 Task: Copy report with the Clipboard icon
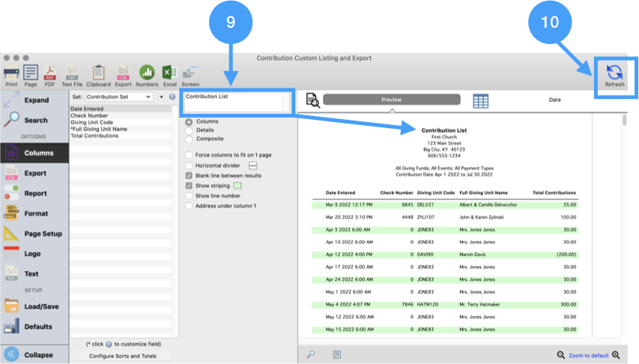(98, 73)
